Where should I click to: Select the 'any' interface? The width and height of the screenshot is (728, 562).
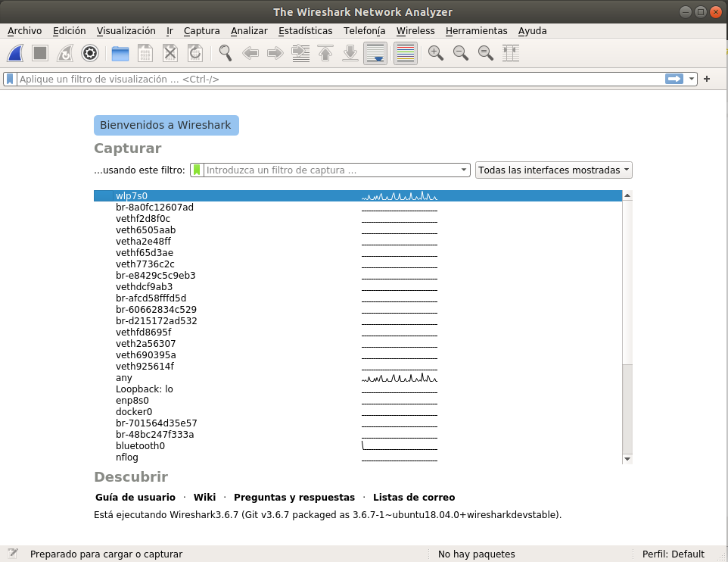point(357,378)
